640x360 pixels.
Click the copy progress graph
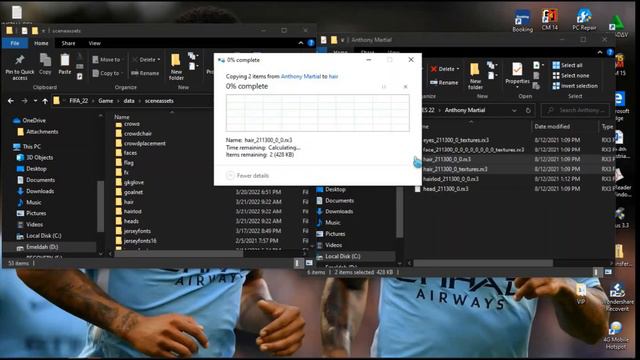coord(318,113)
